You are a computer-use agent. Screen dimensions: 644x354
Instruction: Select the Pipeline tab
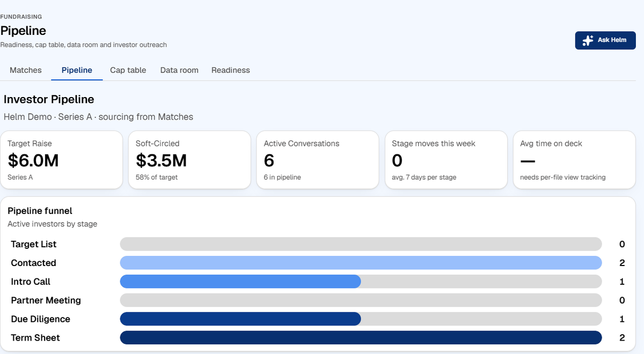(x=77, y=70)
